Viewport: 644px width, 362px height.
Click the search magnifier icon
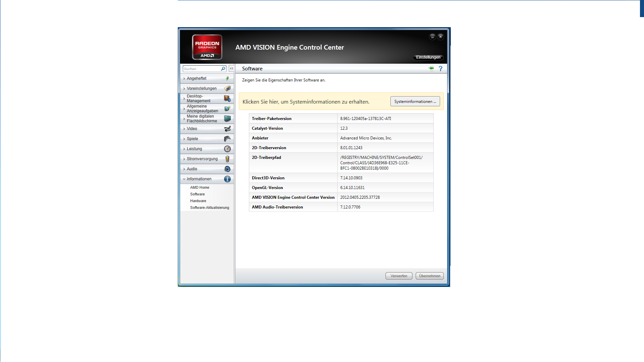tap(223, 69)
